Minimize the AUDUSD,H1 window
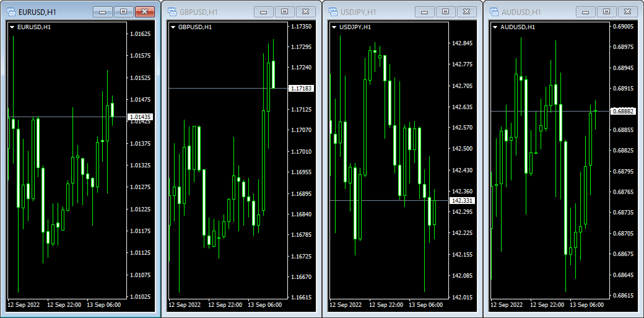Screen dimensions: 644x318 pyautogui.click(x=585, y=12)
